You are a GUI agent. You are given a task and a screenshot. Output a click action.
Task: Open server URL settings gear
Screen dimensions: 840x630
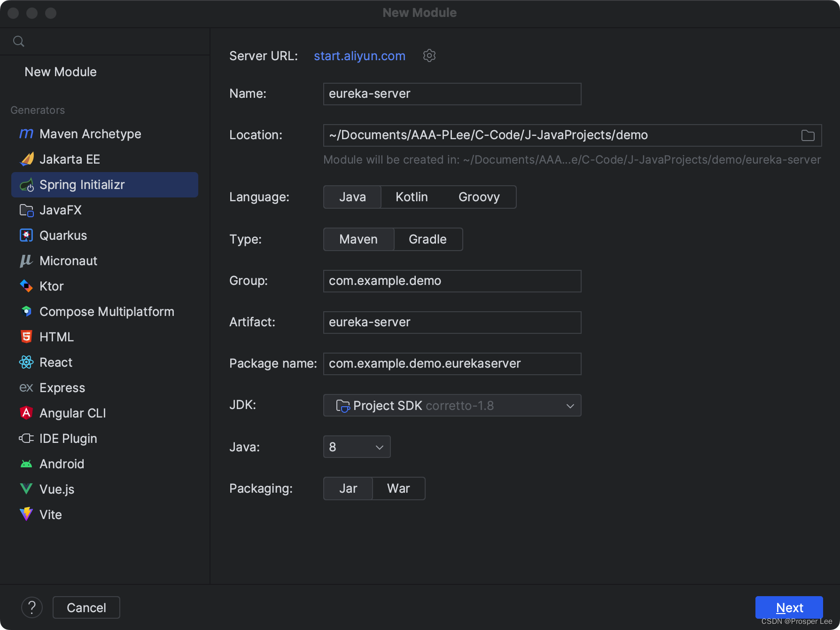(x=429, y=55)
